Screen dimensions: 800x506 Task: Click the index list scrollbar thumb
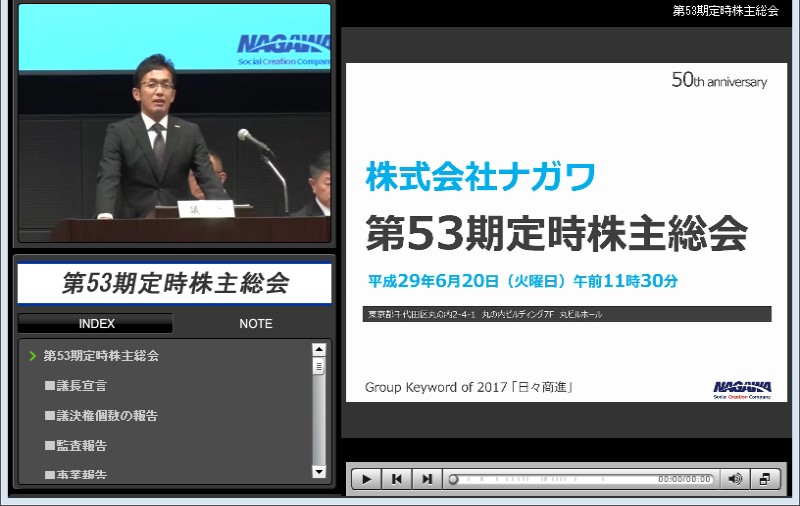319,366
